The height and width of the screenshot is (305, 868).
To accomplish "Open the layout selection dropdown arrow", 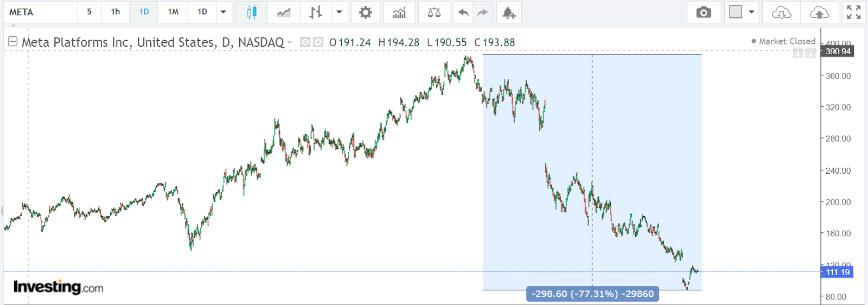I will coord(752,12).
